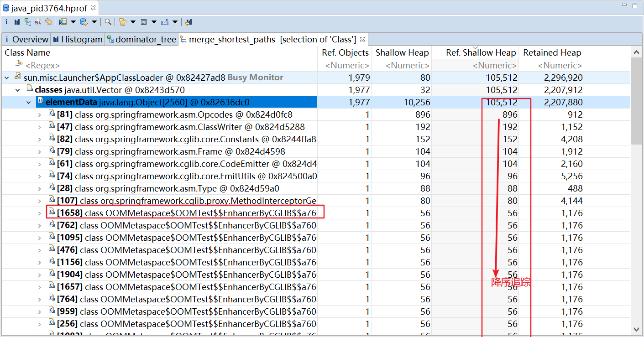
Task: Switch to the Histogram tab
Action: coord(77,39)
